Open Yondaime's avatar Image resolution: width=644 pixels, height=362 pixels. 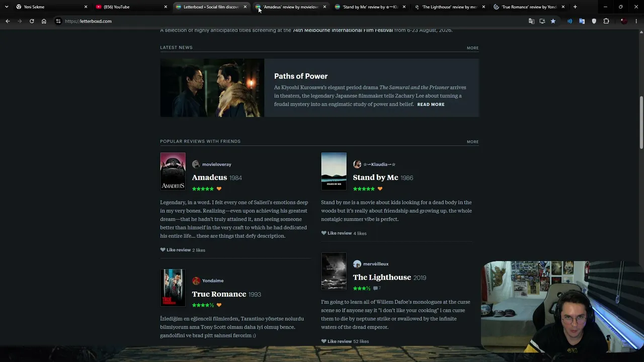pyautogui.click(x=196, y=281)
